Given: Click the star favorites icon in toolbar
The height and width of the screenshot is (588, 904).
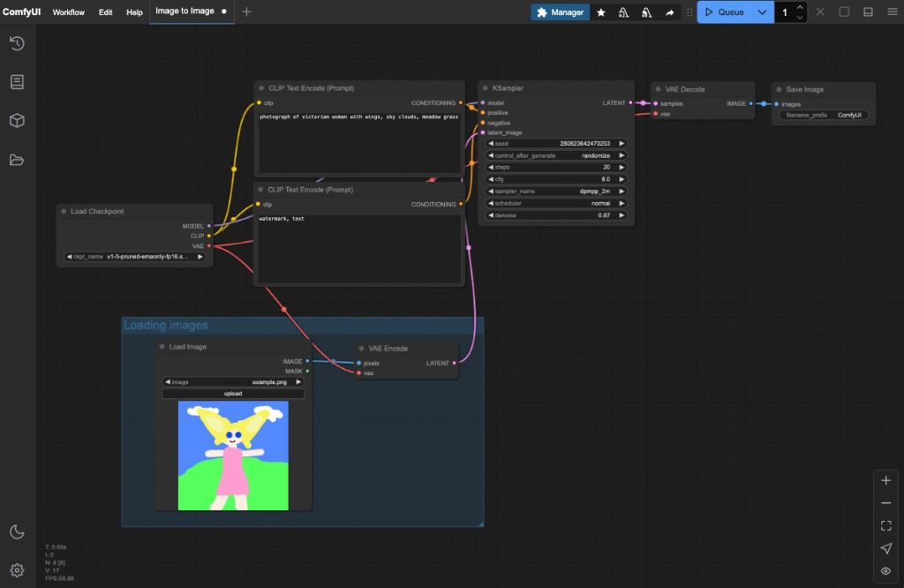Looking at the screenshot, I should click(601, 12).
